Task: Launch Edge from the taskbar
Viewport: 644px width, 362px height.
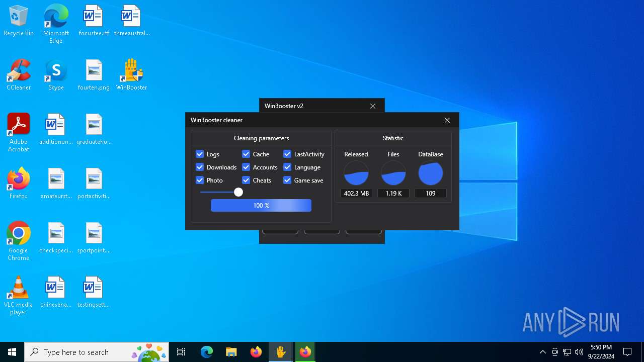Action: pos(207,352)
